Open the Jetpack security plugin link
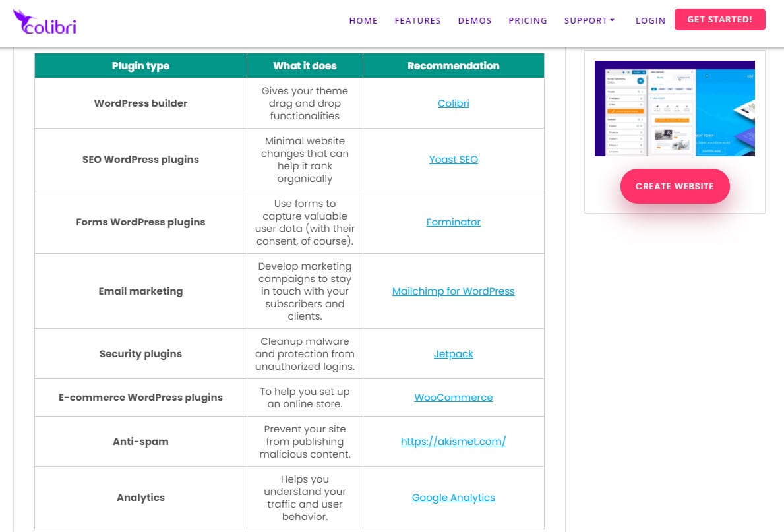 click(x=453, y=353)
